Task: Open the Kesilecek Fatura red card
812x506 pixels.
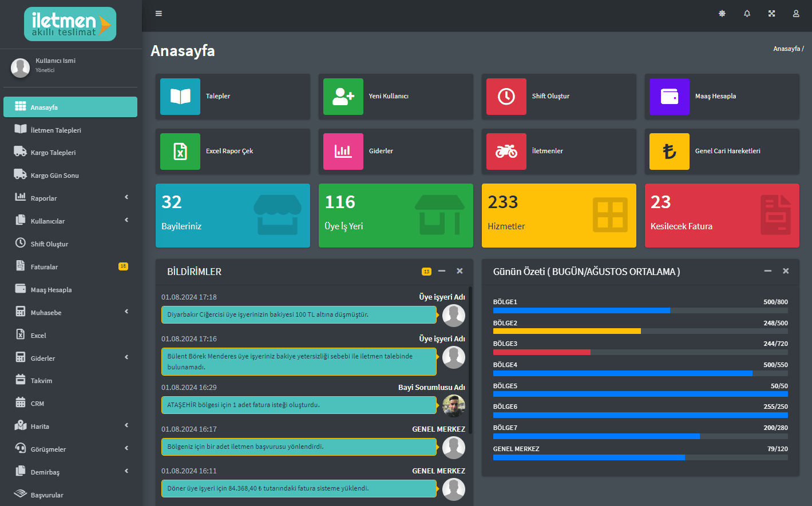Action: 722,216
